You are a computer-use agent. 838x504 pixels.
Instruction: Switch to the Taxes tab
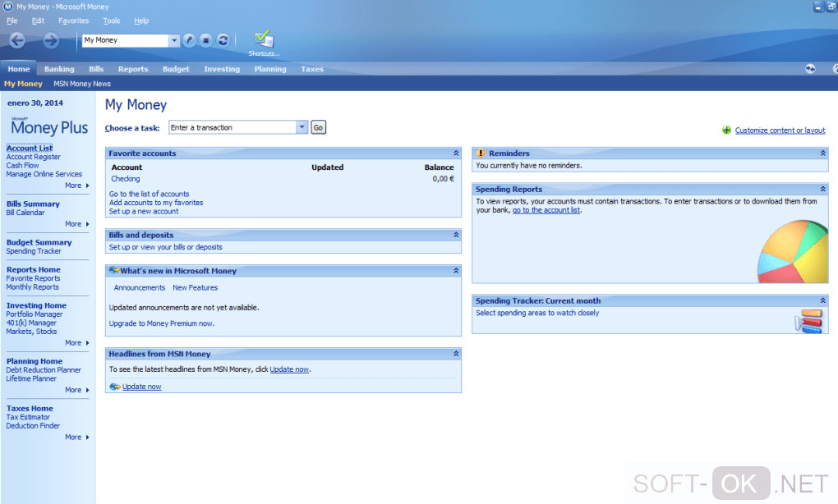pyautogui.click(x=312, y=69)
